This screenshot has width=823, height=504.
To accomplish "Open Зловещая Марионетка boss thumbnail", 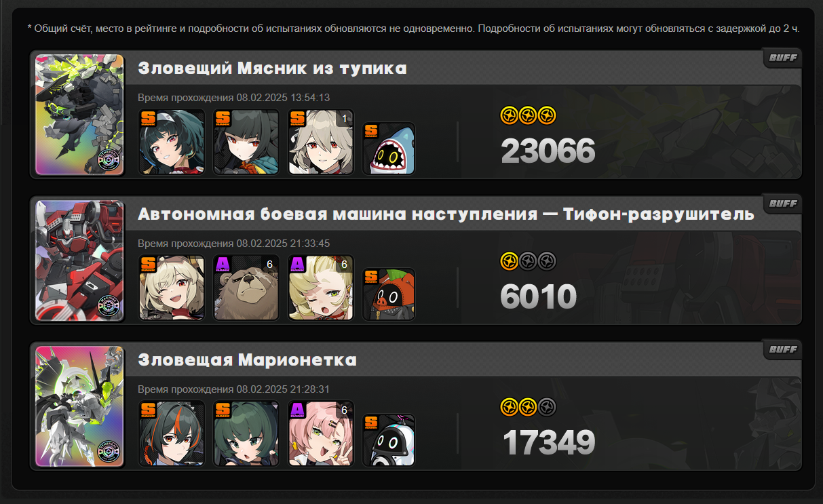I will 80,406.
